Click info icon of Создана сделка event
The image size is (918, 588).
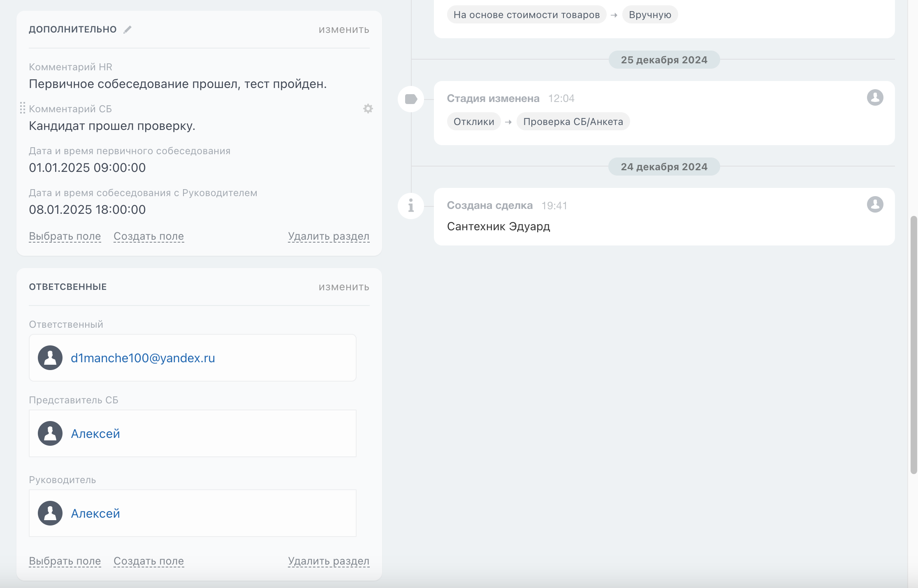click(x=411, y=206)
